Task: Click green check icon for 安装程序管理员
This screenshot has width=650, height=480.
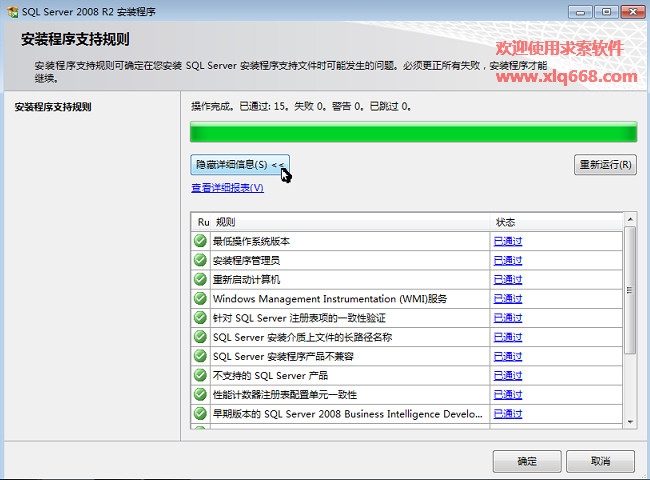Action: tap(200, 260)
